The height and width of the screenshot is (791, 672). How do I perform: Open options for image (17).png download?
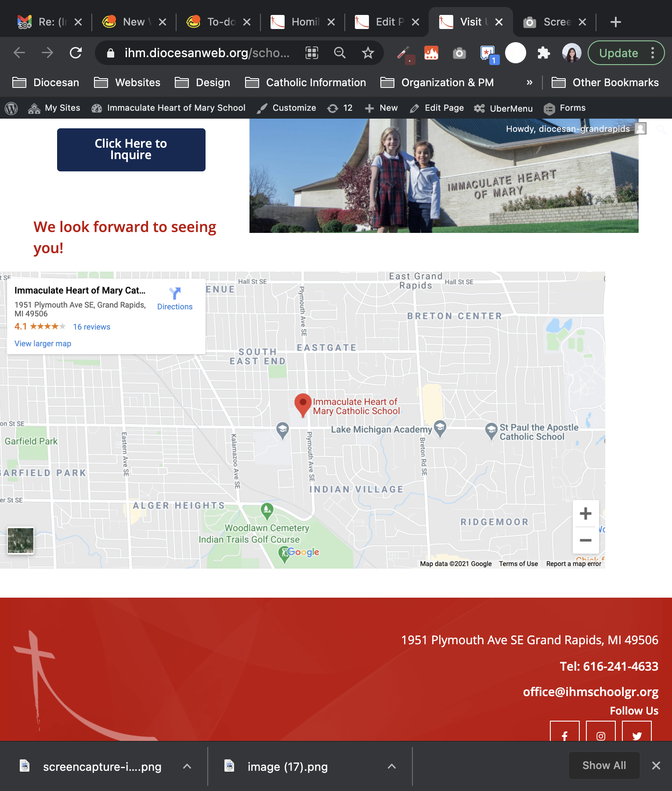392,766
